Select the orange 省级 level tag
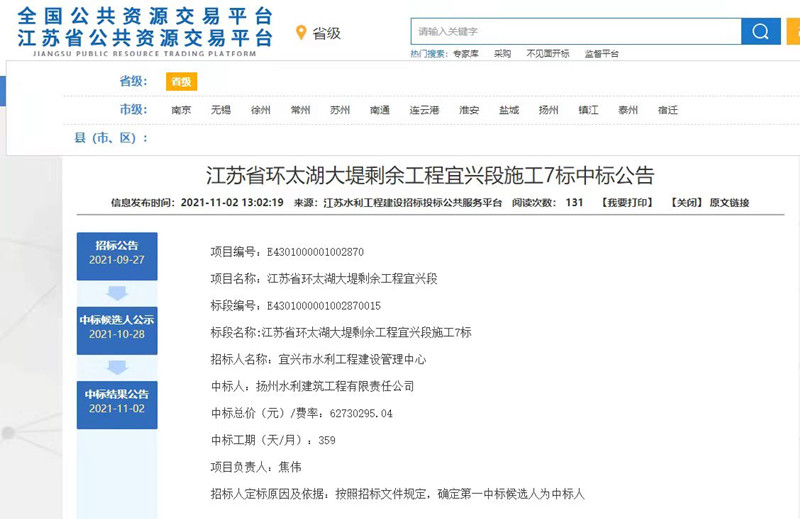Image resolution: width=800 pixels, height=519 pixels. tap(181, 82)
